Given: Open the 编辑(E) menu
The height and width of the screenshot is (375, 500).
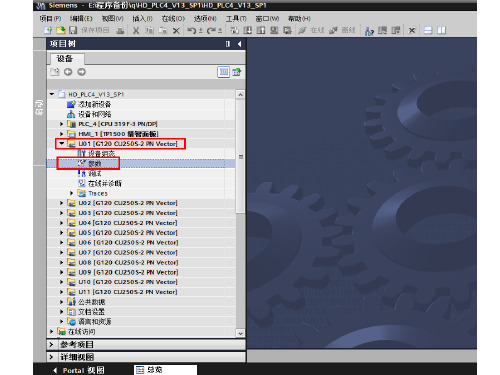Looking at the screenshot, I should [x=81, y=19].
